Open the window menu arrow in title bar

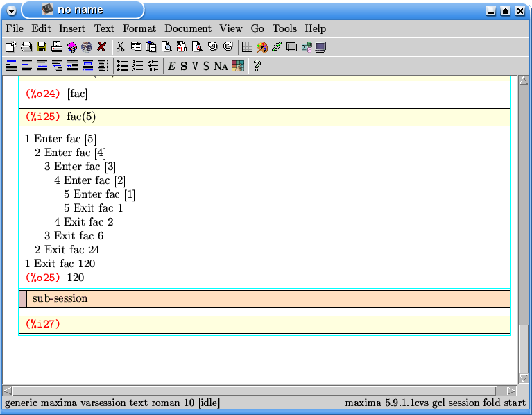(x=11, y=10)
